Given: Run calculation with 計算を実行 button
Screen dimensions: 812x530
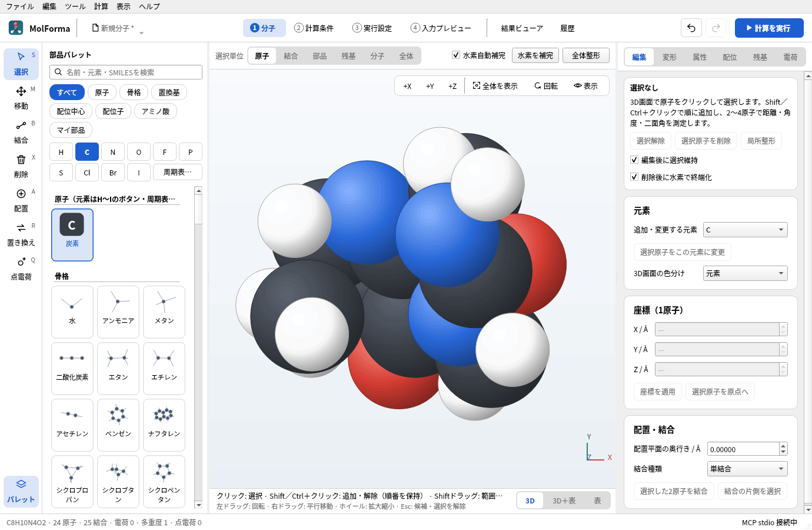Looking at the screenshot, I should [x=769, y=28].
